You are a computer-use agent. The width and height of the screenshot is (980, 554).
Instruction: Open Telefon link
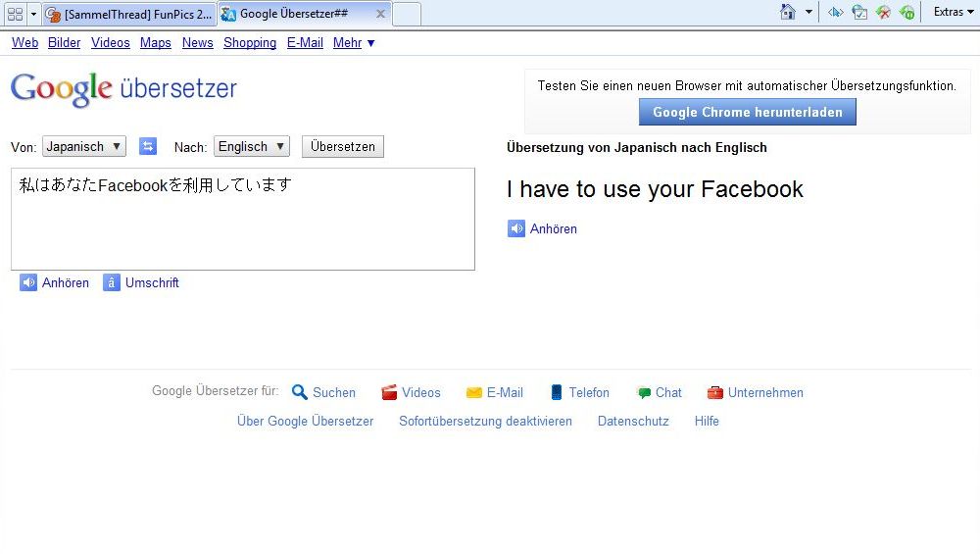589,392
